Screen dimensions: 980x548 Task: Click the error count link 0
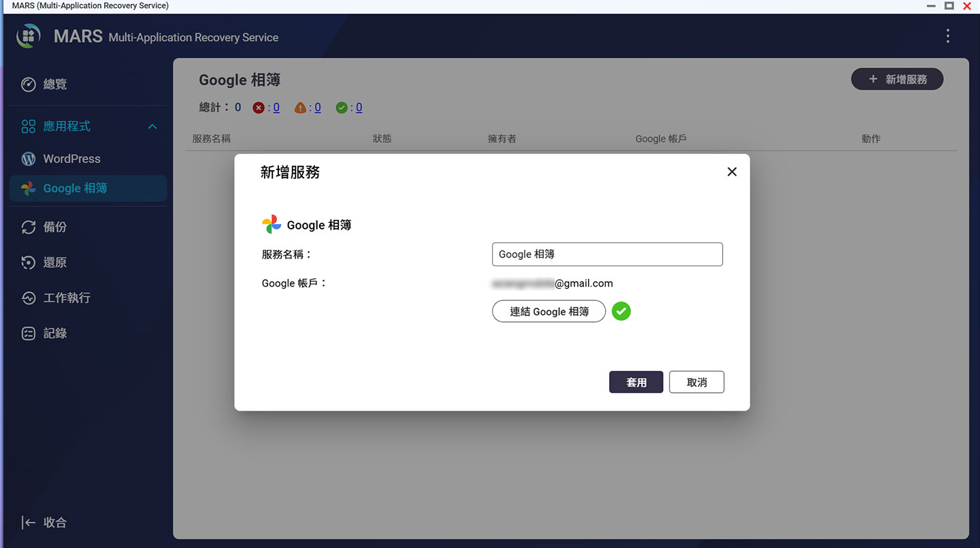[x=276, y=108]
